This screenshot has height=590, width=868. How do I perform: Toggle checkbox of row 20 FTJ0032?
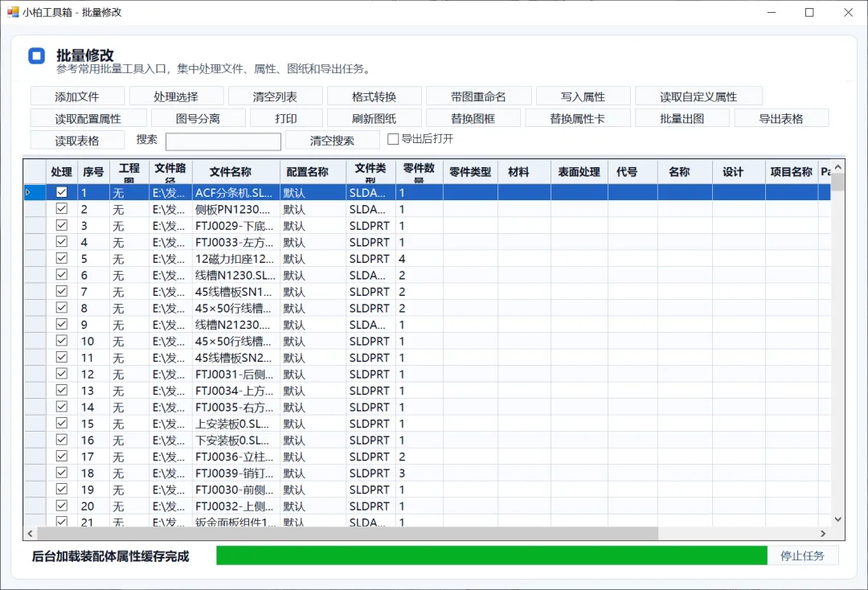click(61, 506)
